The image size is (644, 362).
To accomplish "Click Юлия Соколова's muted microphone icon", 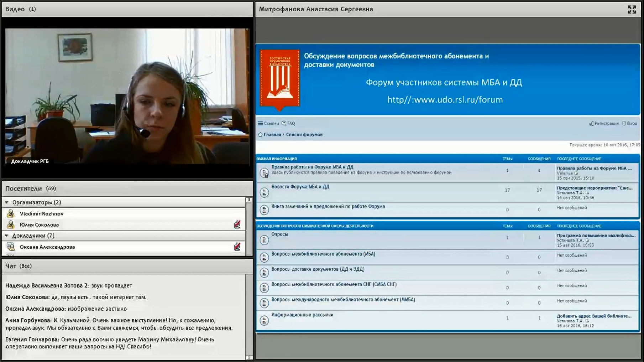I will 237,224.
